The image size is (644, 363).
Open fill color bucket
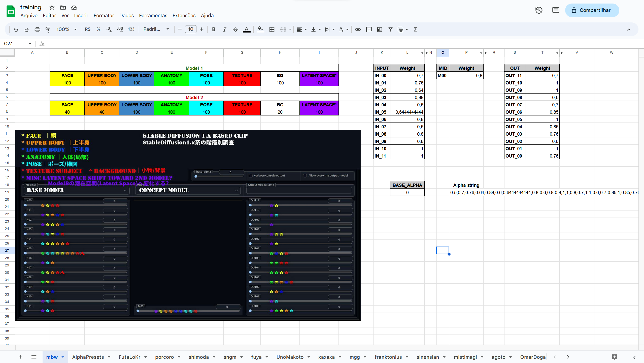point(260,29)
